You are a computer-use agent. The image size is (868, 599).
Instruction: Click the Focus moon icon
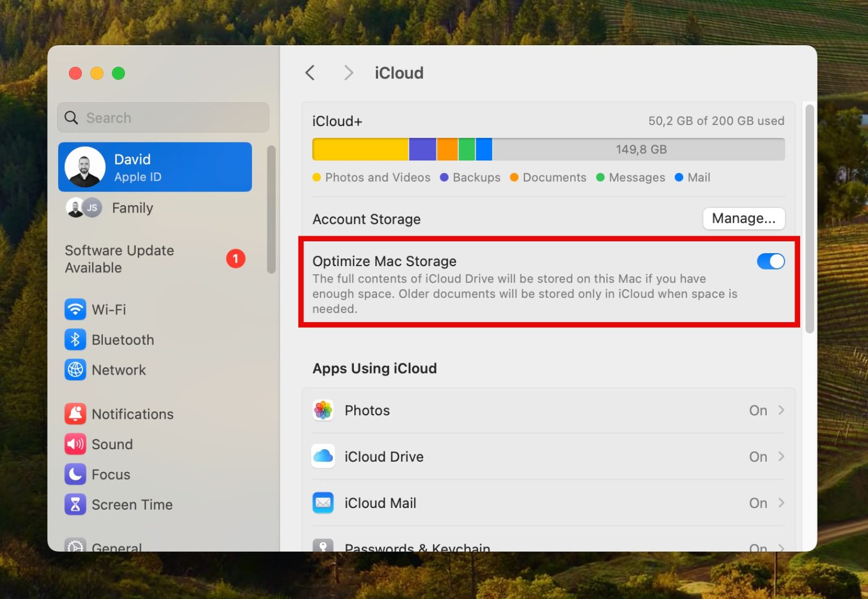click(75, 474)
